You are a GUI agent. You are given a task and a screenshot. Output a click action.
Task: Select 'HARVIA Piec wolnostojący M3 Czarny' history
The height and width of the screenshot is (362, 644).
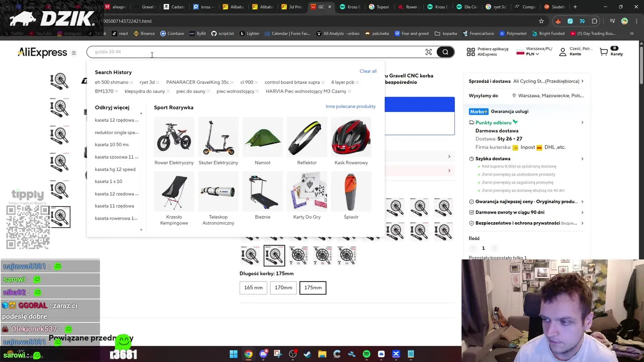[x=306, y=92]
